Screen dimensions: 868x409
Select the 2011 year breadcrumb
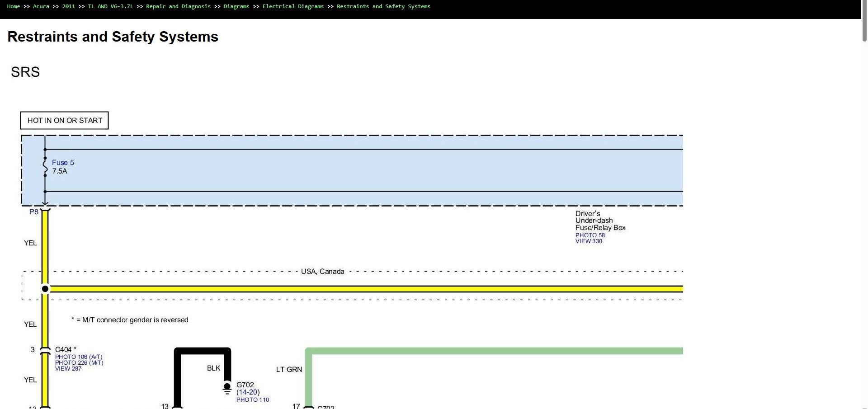pos(69,6)
